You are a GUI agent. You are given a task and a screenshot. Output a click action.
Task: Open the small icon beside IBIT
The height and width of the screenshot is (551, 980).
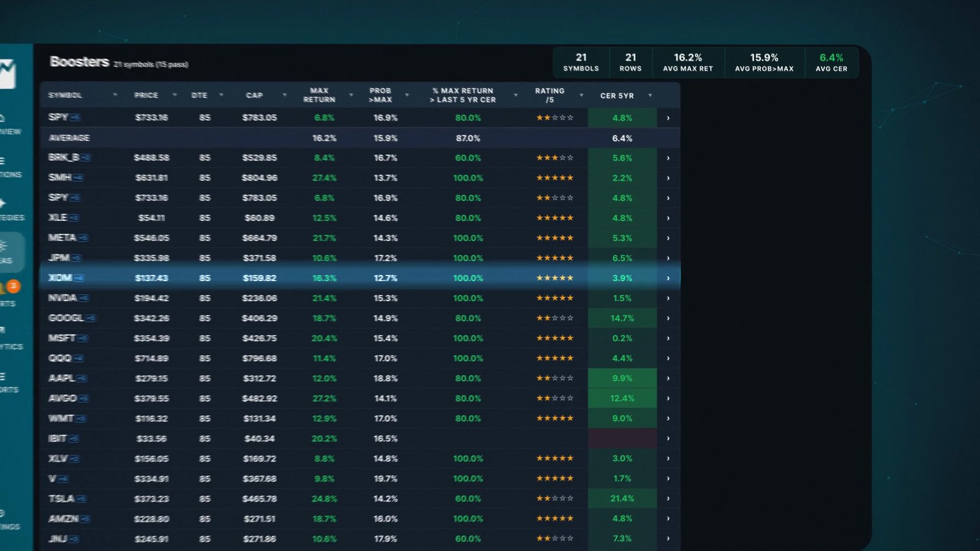point(74,438)
